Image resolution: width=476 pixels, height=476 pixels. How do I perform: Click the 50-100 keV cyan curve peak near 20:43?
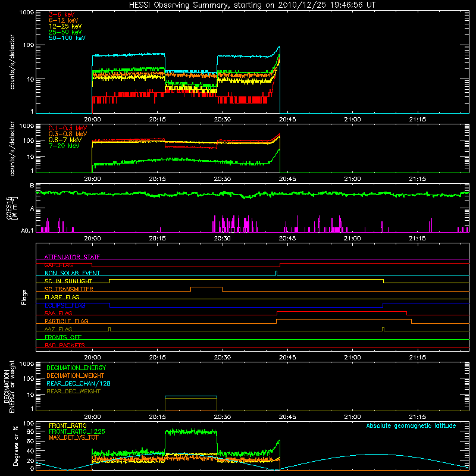tap(279, 47)
